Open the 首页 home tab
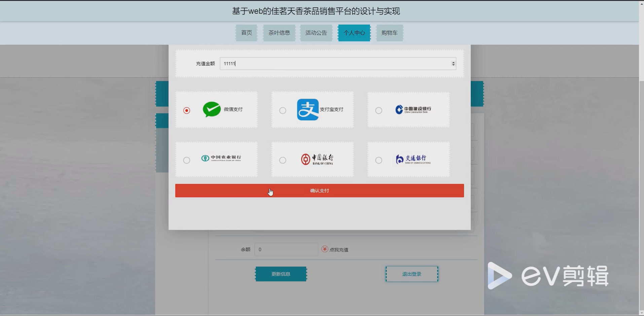Screen dimensions: 644x316 coord(246,33)
